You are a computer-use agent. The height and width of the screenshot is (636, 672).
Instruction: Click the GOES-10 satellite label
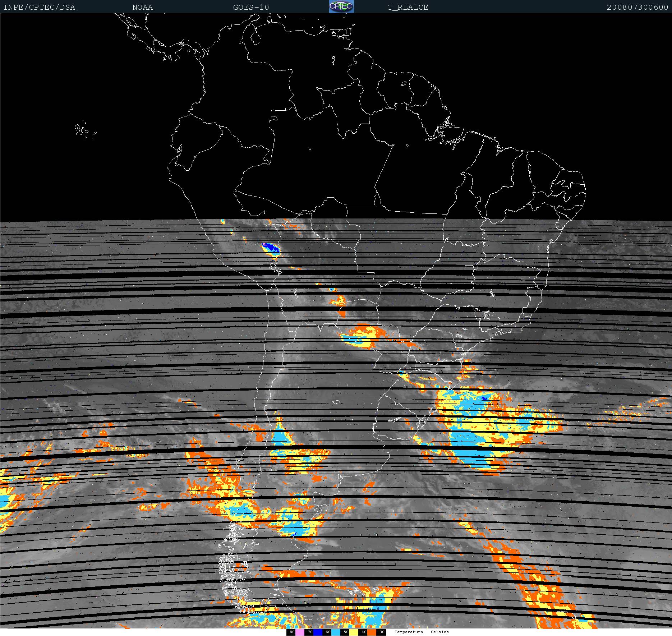tap(251, 7)
